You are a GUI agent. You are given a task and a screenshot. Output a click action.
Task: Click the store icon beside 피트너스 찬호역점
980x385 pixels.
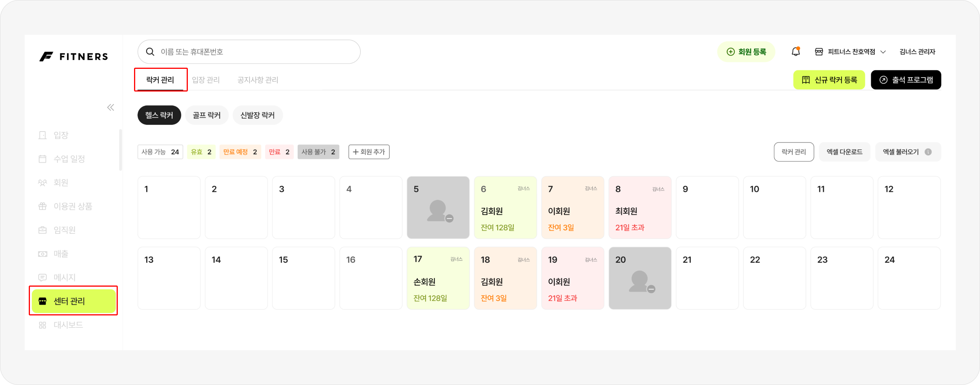[819, 52]
